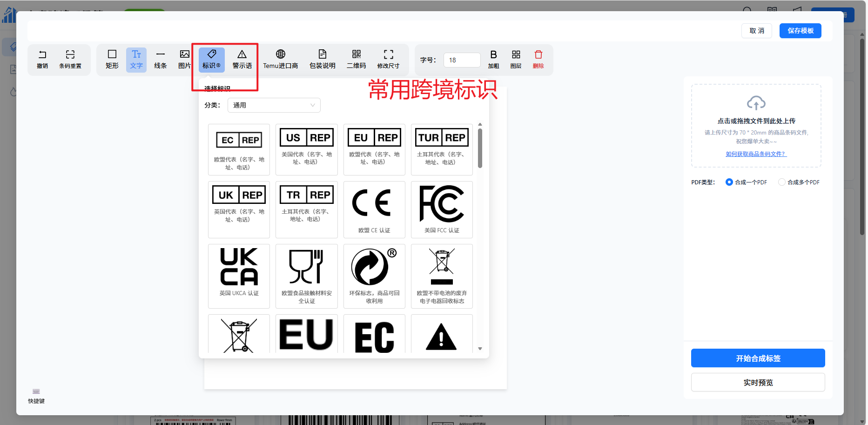Open the 分类 category dropdown
The height and width of the screenshot is (425, 868).
[x=274, y=105]
